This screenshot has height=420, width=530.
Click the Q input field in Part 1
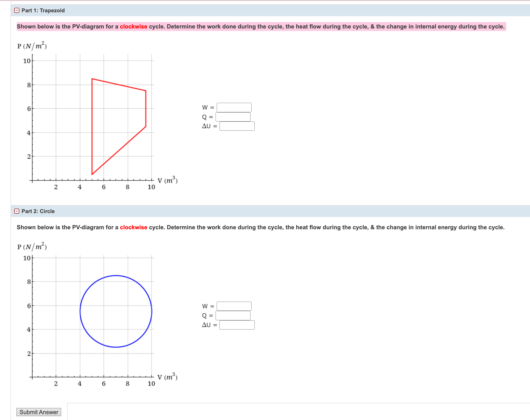coord(233,117)
